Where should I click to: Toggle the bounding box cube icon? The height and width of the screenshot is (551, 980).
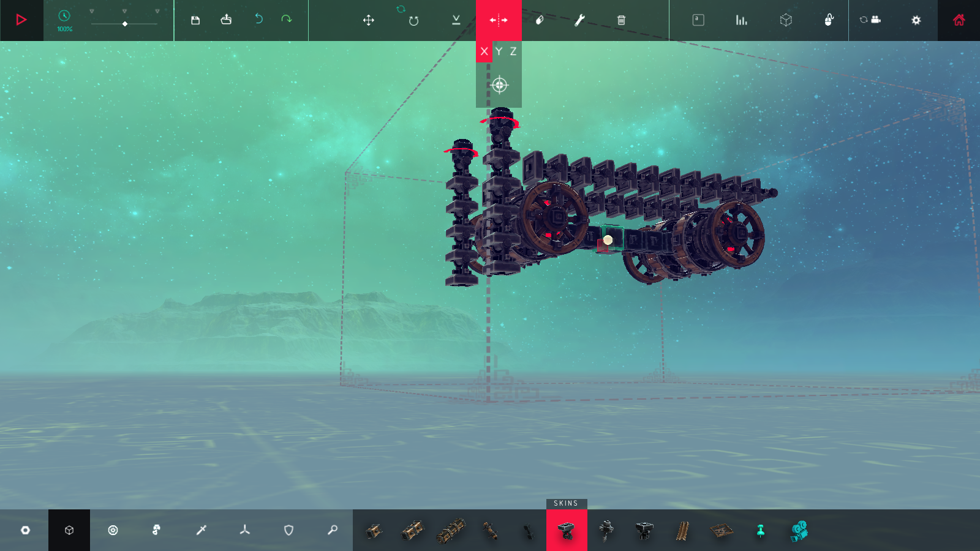tap(786, 20)
